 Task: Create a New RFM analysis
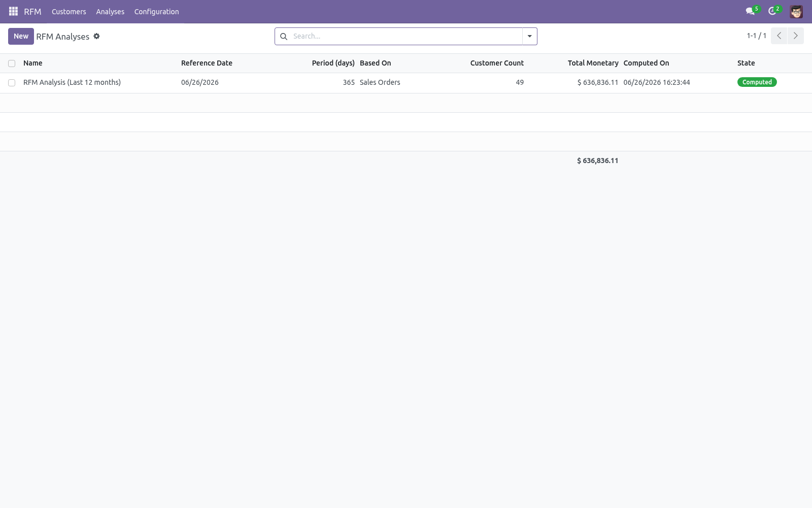tap(21, 36)
